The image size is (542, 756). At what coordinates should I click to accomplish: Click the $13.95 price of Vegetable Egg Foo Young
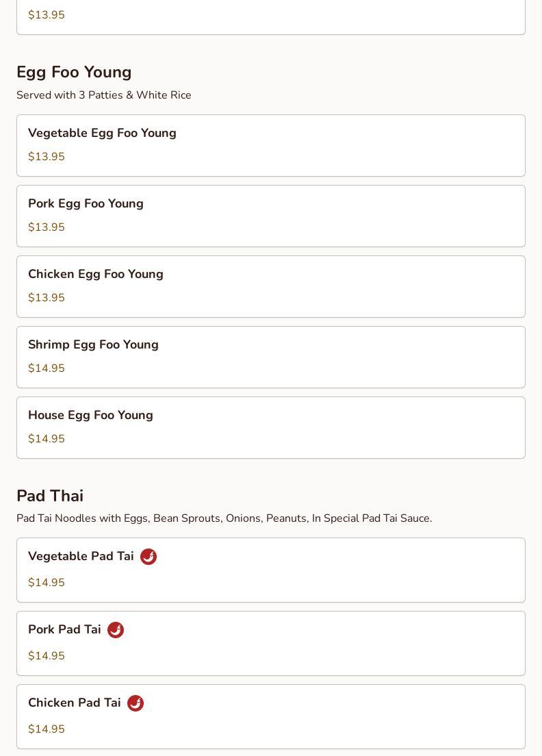tap(47, 157)
